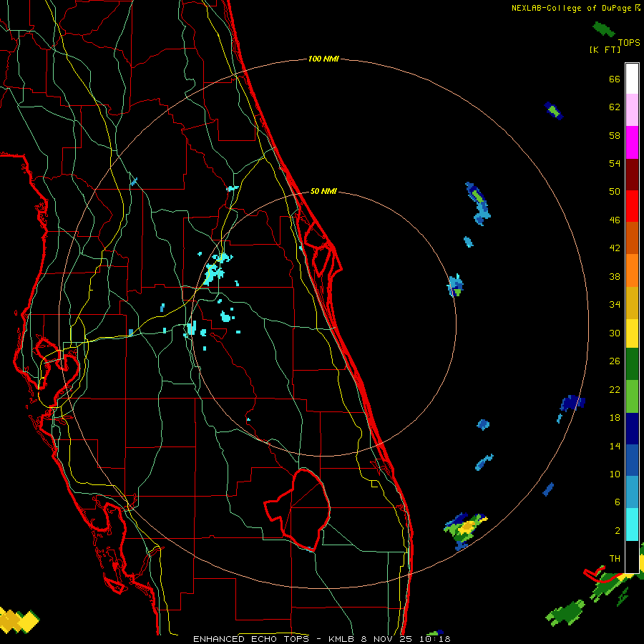Click the dark orange 46 legend swatch
644x644 pixels.
tap(632, 238)
